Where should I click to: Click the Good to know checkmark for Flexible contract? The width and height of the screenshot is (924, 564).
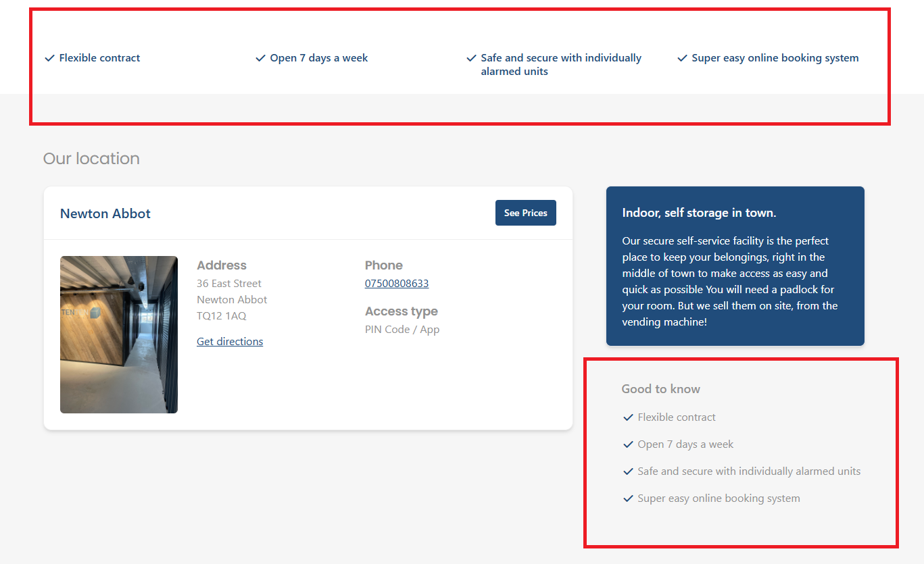(x=628, y=418)
